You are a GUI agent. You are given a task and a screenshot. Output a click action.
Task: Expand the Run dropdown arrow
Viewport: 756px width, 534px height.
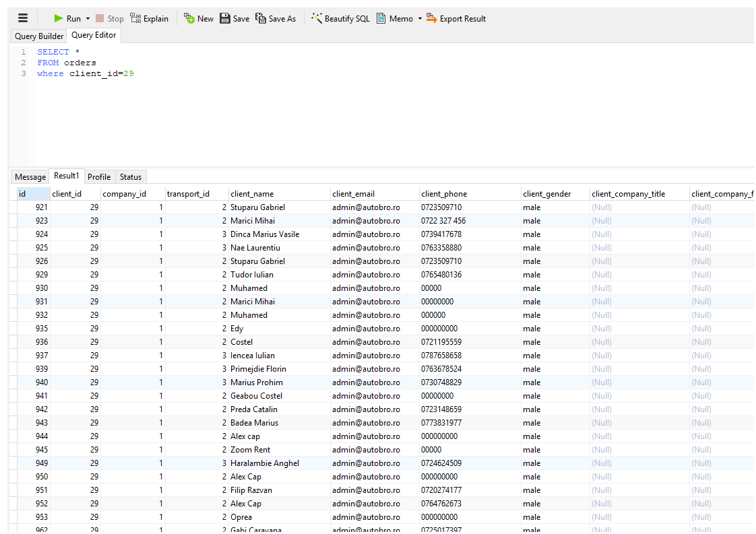pyautogui.click(x=88, y=18)
